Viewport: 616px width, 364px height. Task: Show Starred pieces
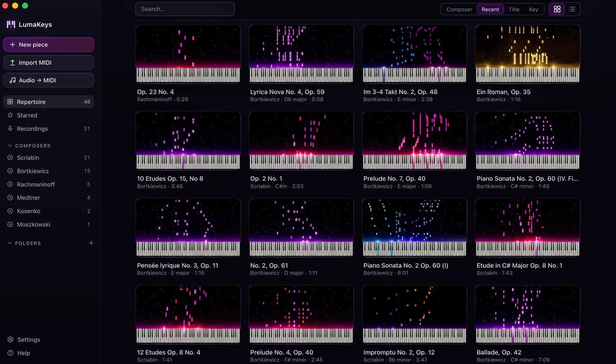click(49, 115)
